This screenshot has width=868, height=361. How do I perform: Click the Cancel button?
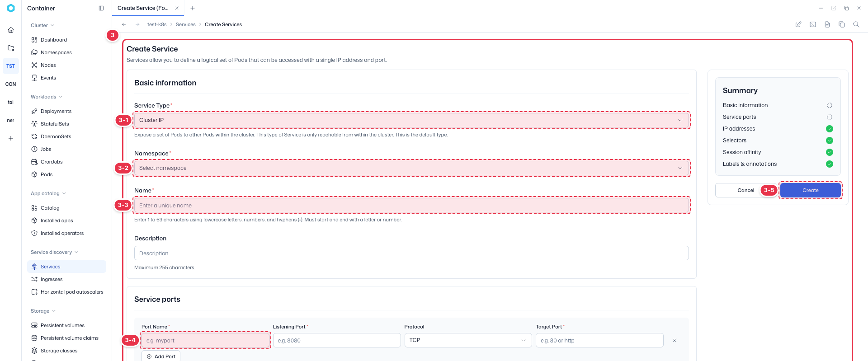coord(746,190)
